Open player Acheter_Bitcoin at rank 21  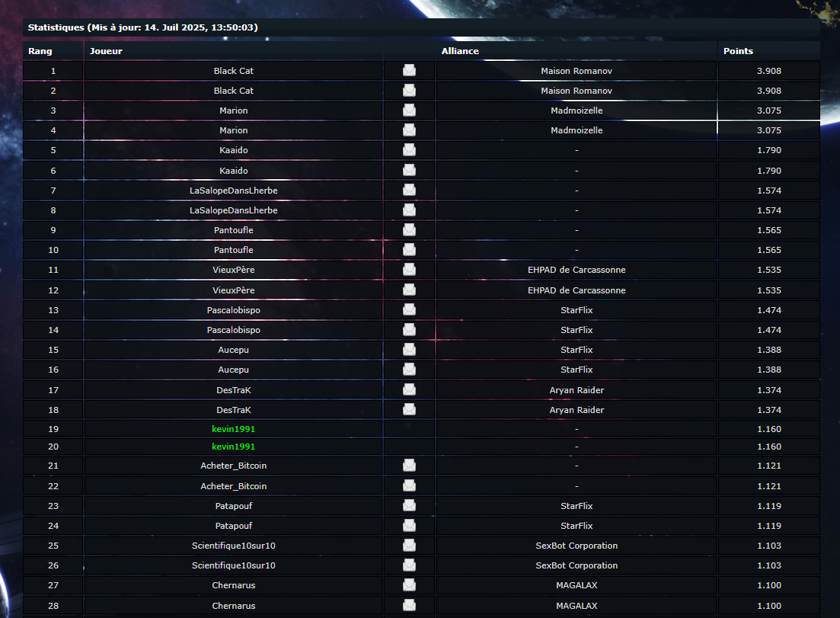pos(234,466)
